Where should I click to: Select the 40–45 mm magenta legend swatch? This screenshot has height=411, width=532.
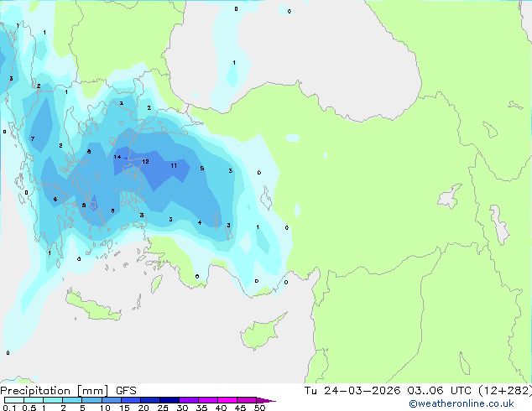227,400
